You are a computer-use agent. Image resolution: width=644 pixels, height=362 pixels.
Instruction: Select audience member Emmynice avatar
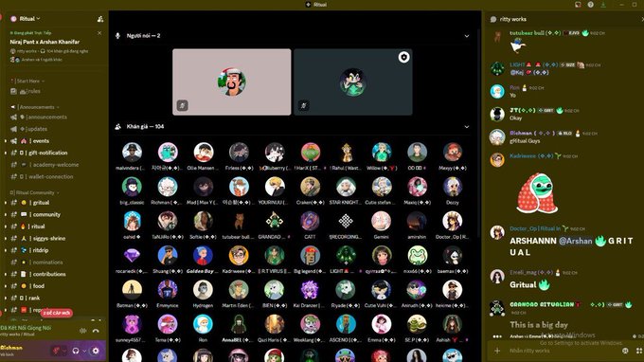pyautogui.click(x=168, y=290)
